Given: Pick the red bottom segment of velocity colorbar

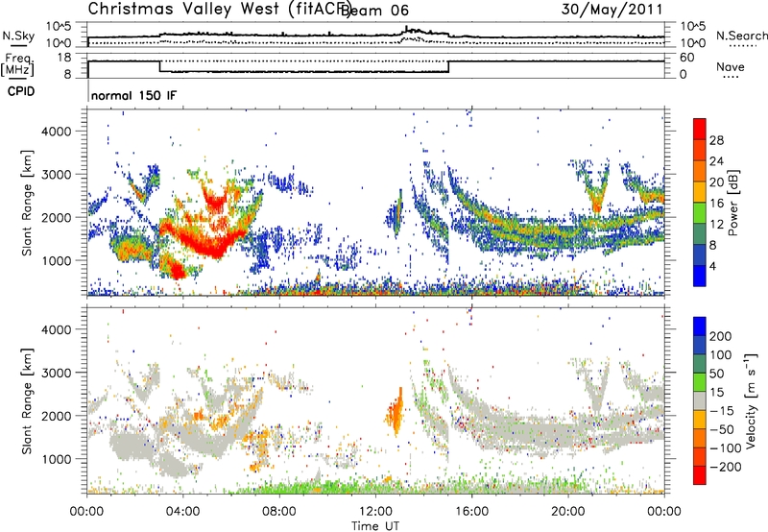Looking at the screenshot, I should [700, 475].
